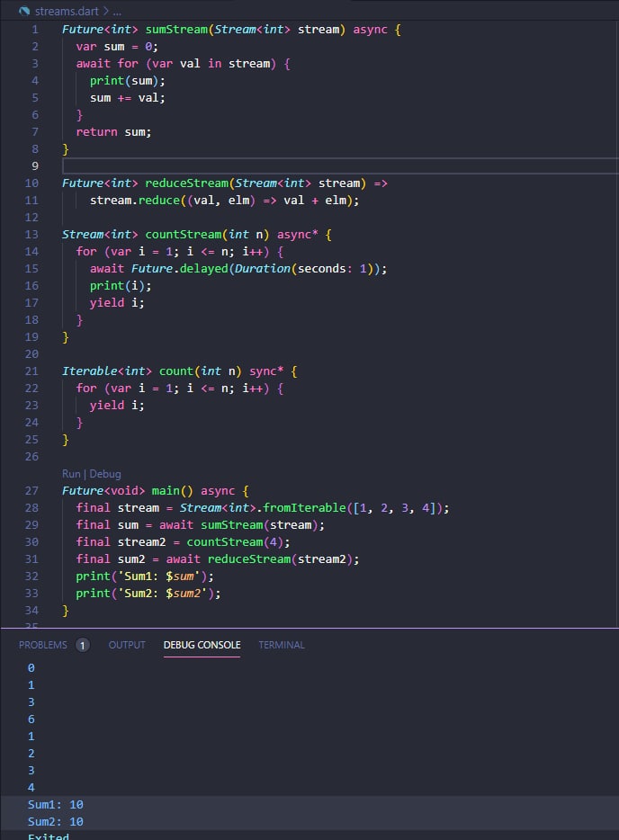Click 'Sum1: 10' console output line
The image size is (619, 840).
coord(55,805)
